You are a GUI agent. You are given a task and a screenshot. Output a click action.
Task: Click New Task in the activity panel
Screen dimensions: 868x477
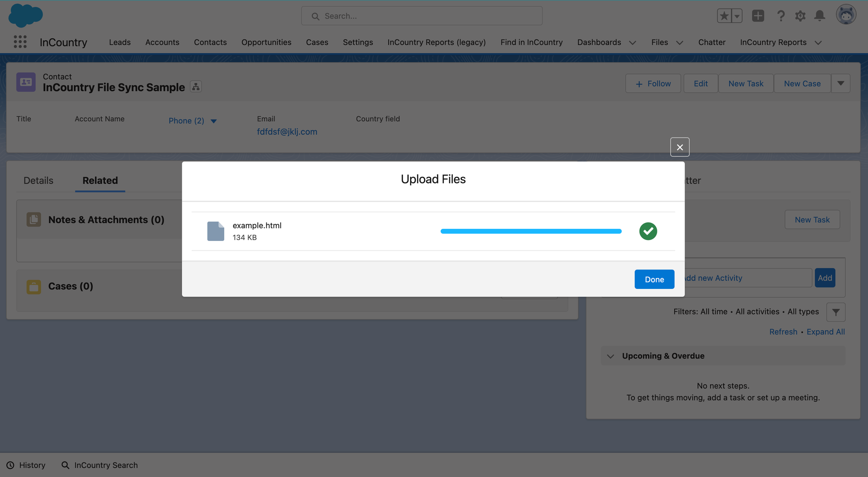point(812,220)
